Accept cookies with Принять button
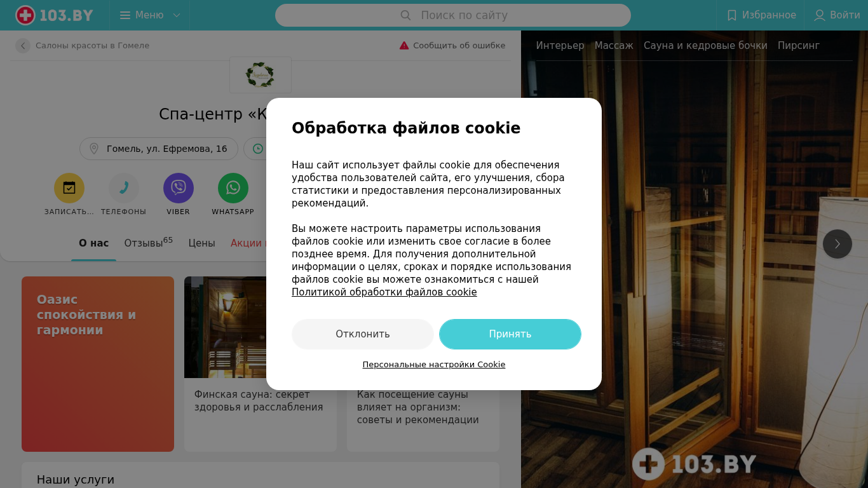Viewport: 868px width, 488px height. (x=510, y=334)
